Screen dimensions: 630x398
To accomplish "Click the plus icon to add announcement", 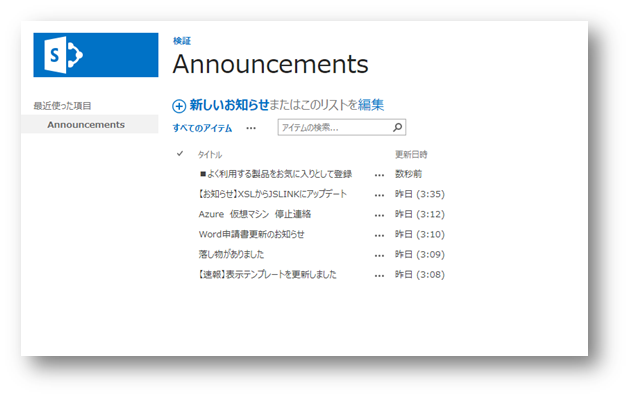I will [179, 106].
